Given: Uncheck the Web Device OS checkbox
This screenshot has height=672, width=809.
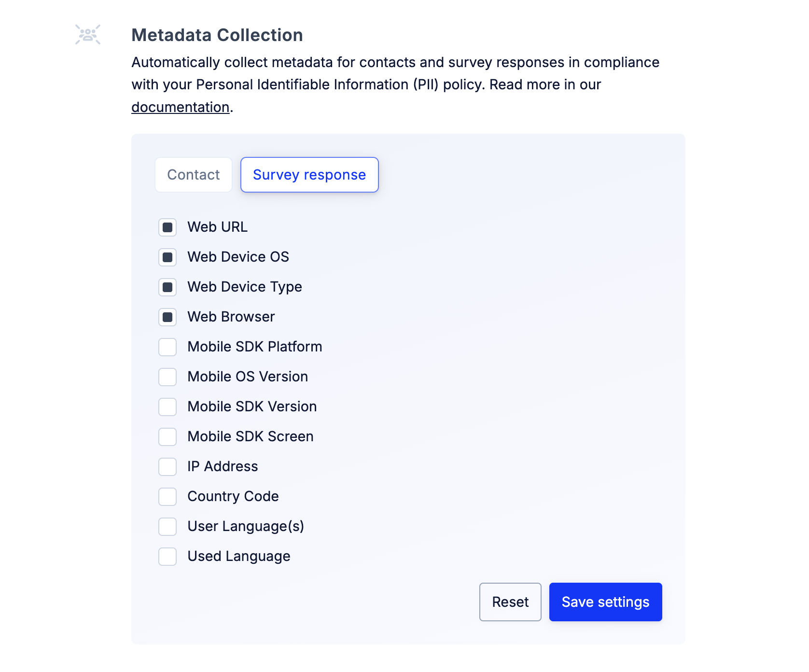Looking at the screenshot, I should click(167, 257).
